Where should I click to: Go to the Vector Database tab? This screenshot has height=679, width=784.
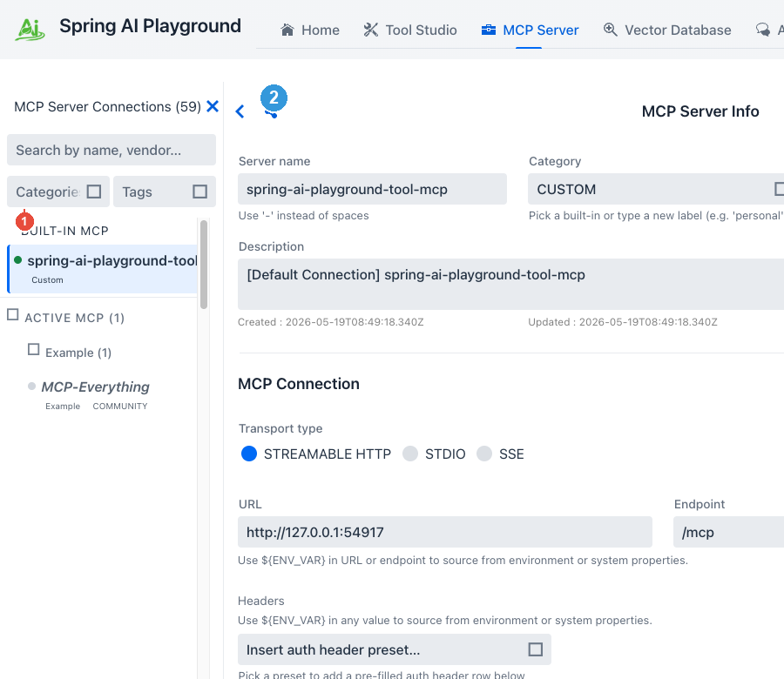[667, 30]
